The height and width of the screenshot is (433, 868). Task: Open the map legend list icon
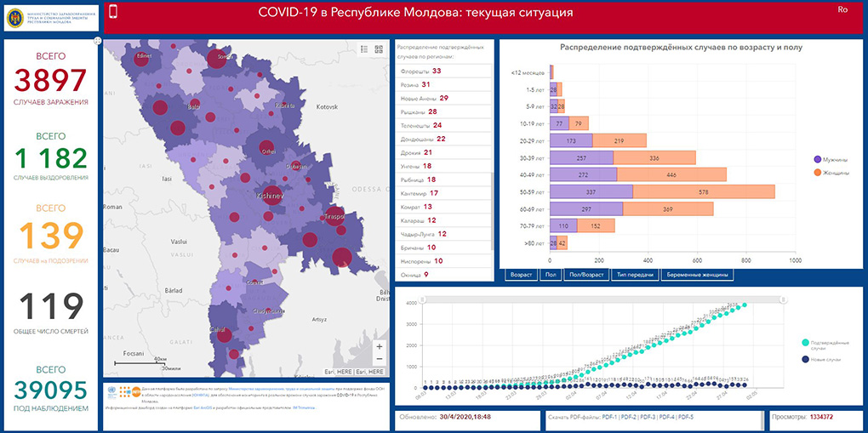coord(364,49)
